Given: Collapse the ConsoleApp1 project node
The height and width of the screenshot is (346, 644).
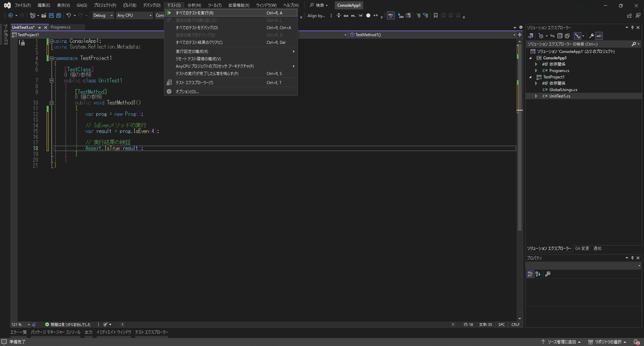Looking at the screenshot, I should tap(531, 58).
